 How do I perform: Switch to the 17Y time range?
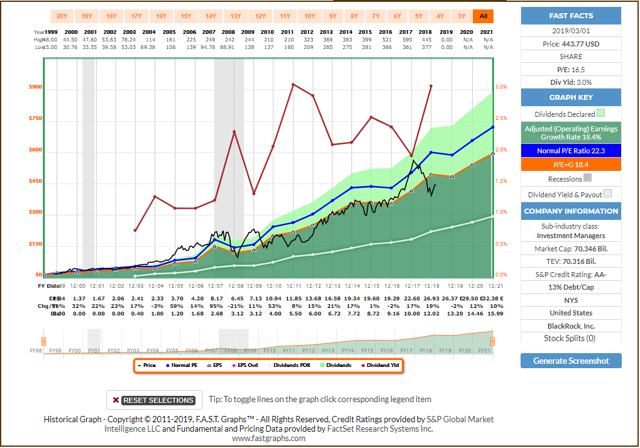point(136,16)
